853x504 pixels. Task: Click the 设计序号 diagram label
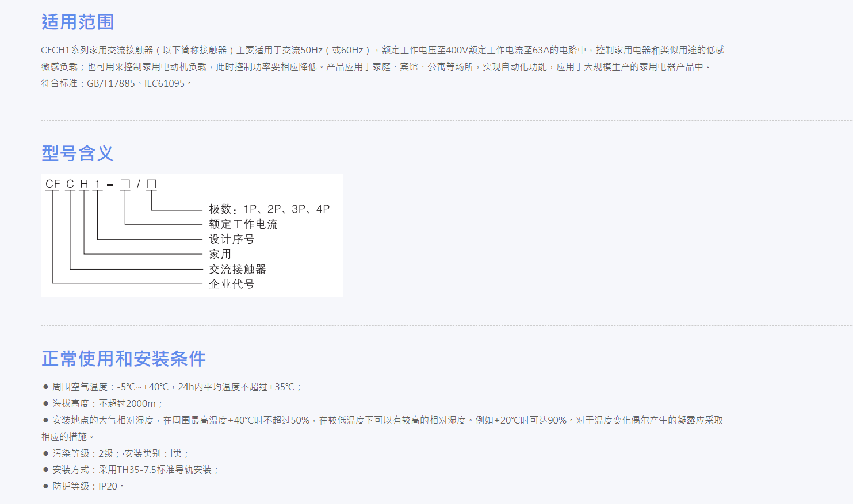click(x=231, y=239)
